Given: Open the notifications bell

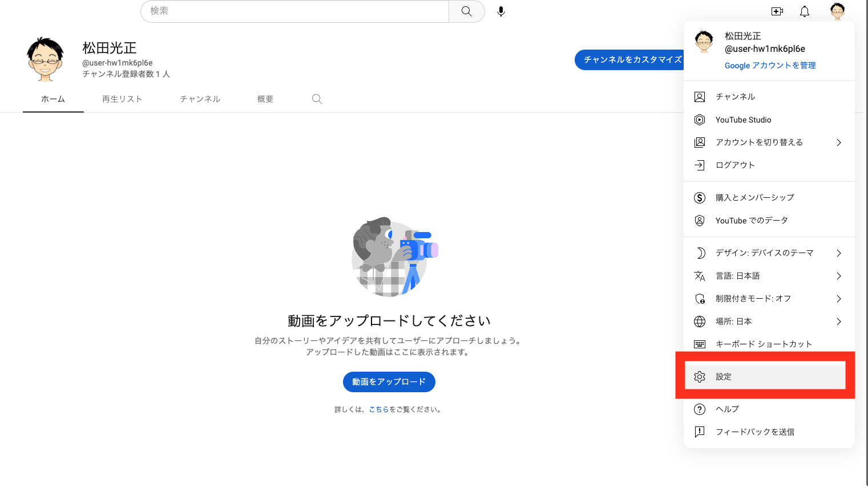Looking at the screenshot, I should (x=804, y=11).
